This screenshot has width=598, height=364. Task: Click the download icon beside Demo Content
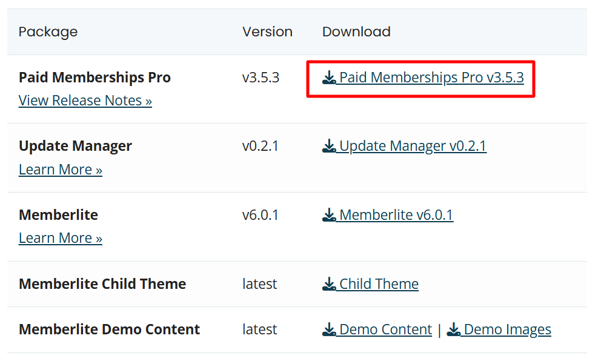coord(329,329)
